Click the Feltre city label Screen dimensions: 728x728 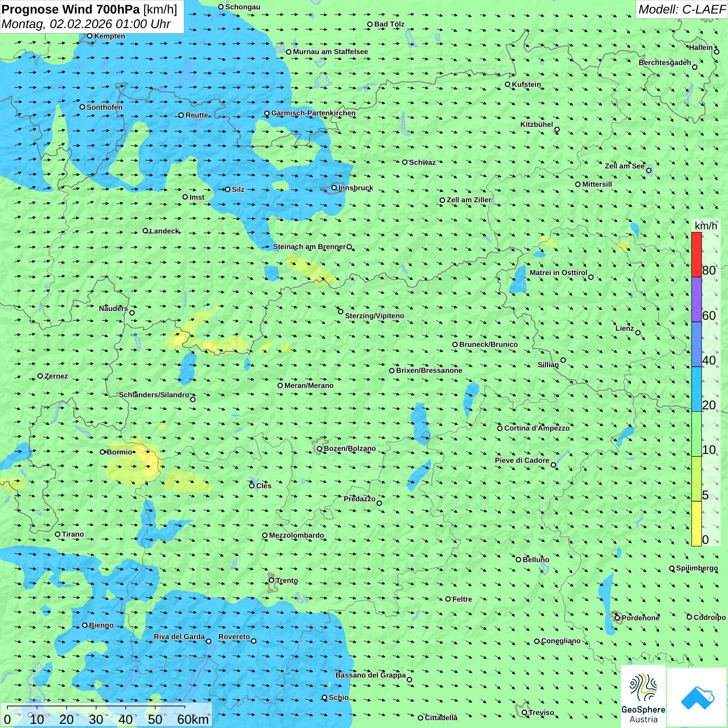(462, 599)
